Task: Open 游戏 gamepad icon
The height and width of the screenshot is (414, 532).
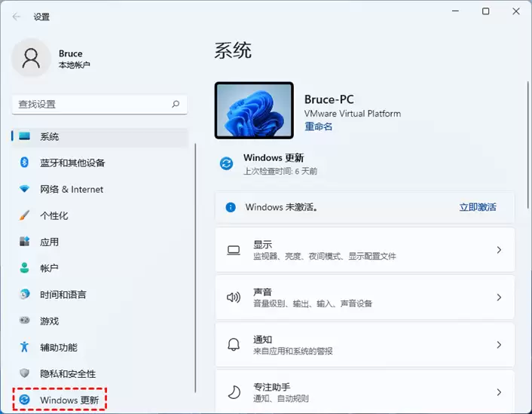Action: (24, 320)
